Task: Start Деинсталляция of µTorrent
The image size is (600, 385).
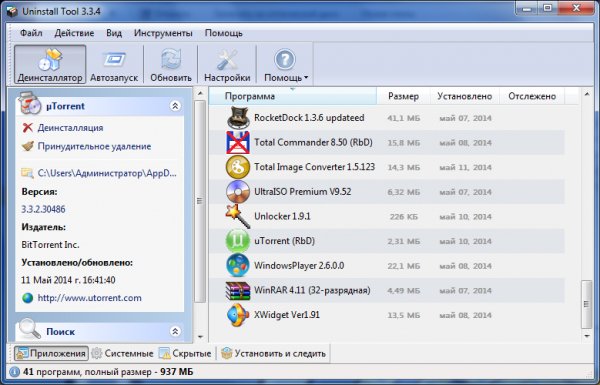Action: tap(70, 127)
